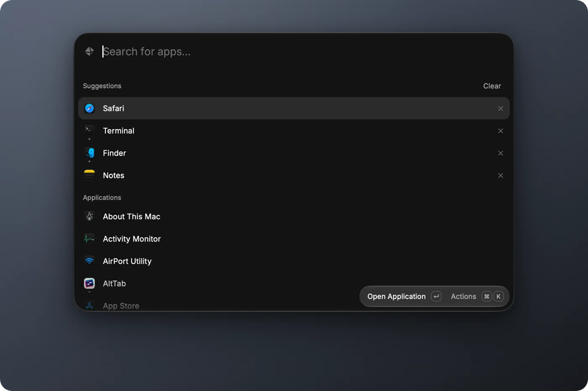Image resolution: width=588 pixels, height=391 pixels.
Task: Click the About This Mac icon
Action: point(89,216)
